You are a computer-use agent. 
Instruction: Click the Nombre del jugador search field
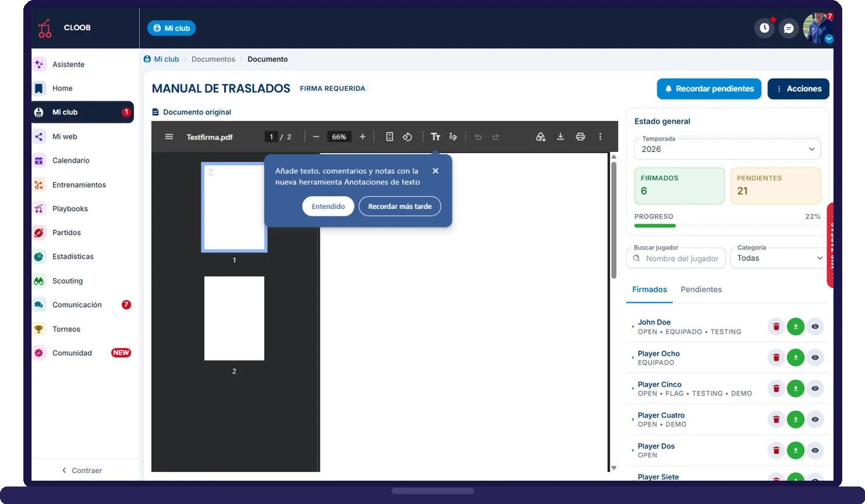pos(676,258)
